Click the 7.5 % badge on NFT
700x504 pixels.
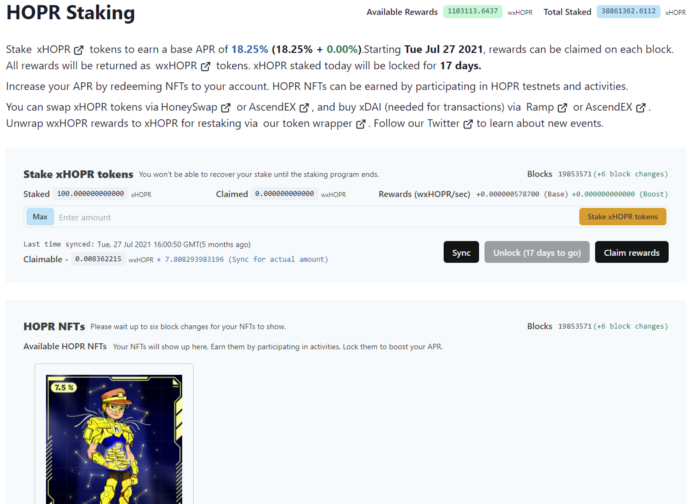[x=64, y=387]
